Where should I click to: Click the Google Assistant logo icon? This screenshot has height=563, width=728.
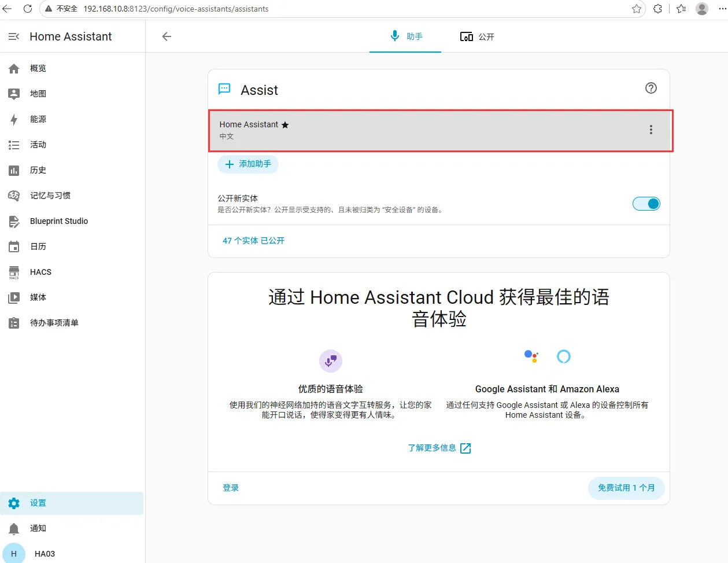pyautogui.click(x=531, y=356)
